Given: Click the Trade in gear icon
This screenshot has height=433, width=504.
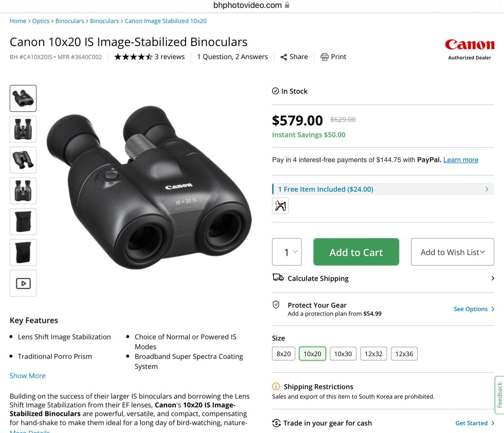Looking at the screenshot, I should click(276, 423).
